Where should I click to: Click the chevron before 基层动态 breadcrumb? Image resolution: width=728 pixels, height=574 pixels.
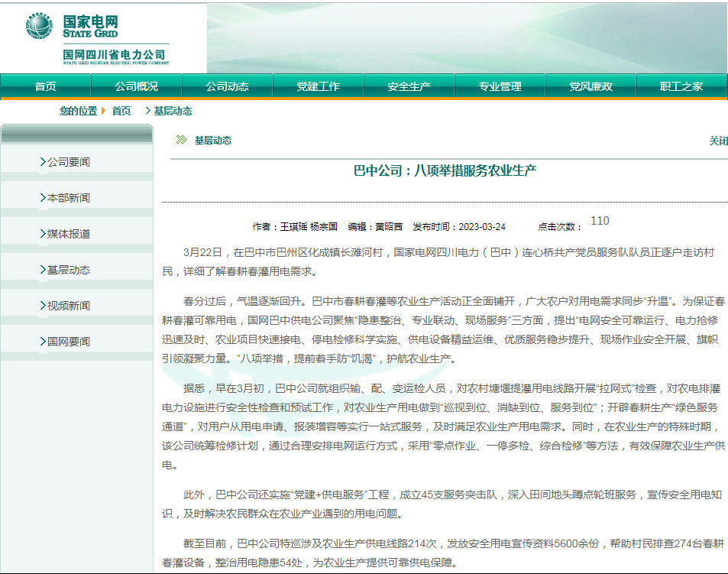[148, 111]
